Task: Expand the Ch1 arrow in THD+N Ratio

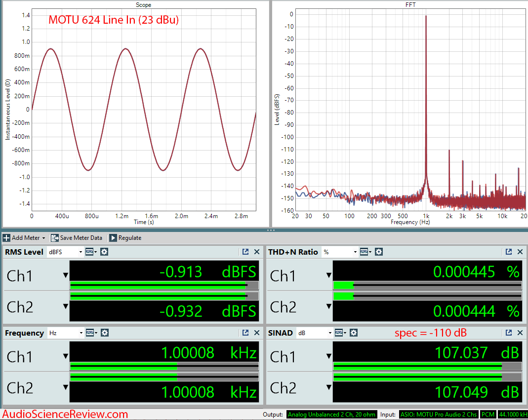Action: (329, 275)
